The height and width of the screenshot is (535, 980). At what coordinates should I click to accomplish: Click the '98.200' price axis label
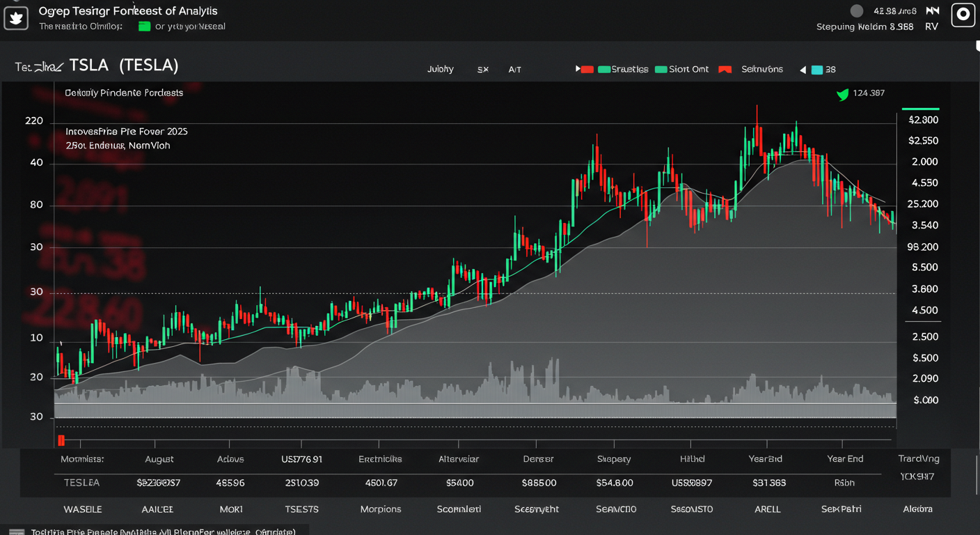pyautogui.click(x=923, y=247)
